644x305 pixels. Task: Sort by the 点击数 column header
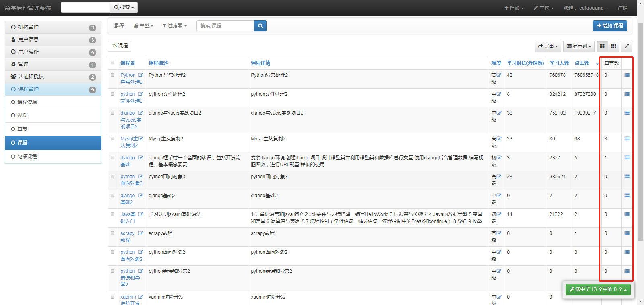[582, 63]
